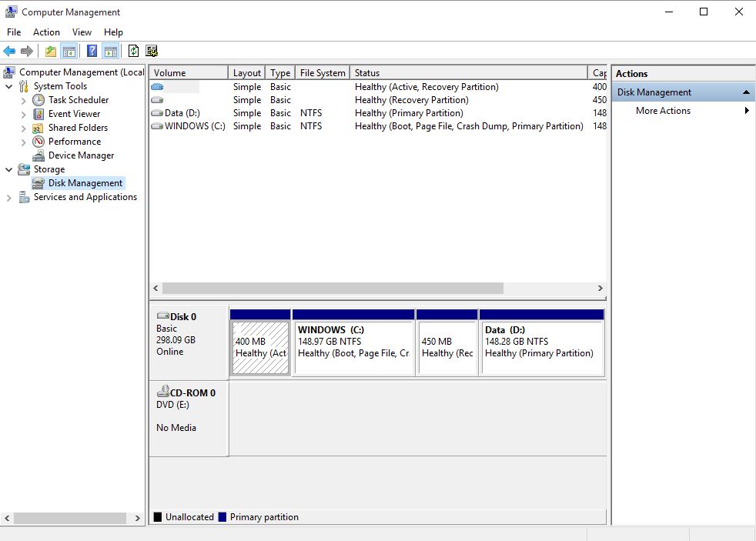This screenshot has width=756, height=541.
Task: Click the No Media CD-ROM label
Action: coord(176,428)
